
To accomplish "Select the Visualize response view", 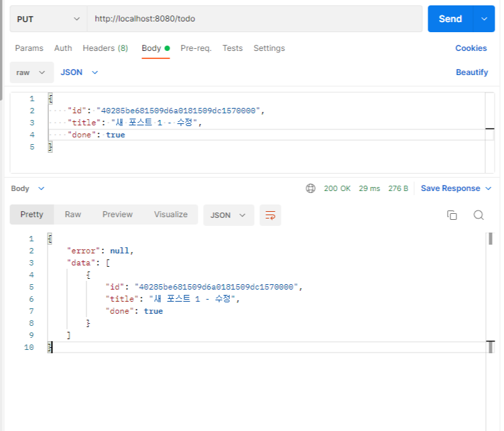I will [x=171, y=214].
